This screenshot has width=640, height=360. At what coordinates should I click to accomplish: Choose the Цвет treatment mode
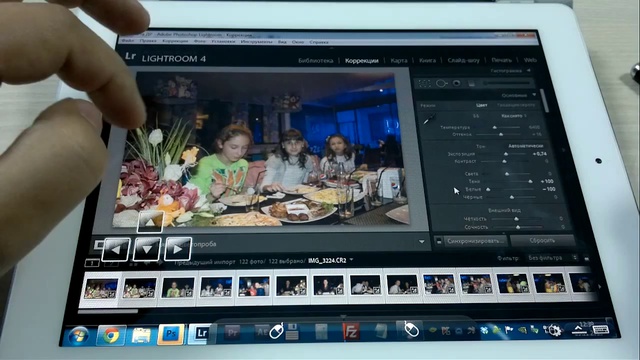[482, 105]
